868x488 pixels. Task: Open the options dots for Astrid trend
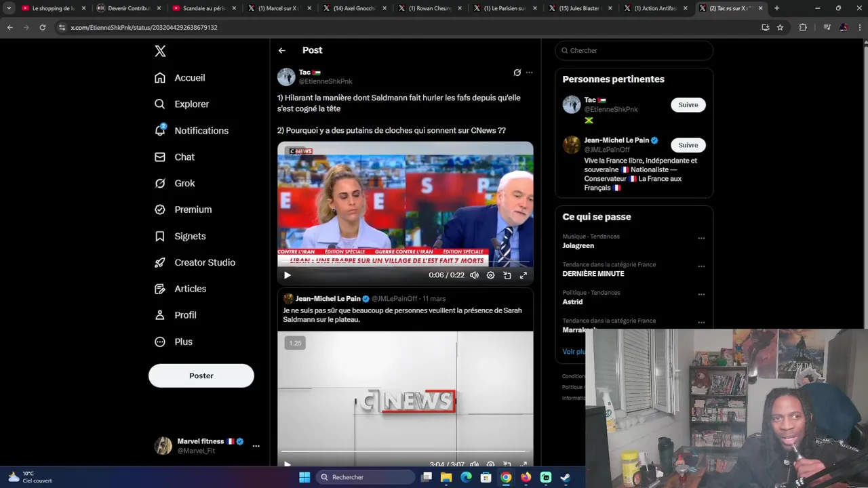coord(701,294)
